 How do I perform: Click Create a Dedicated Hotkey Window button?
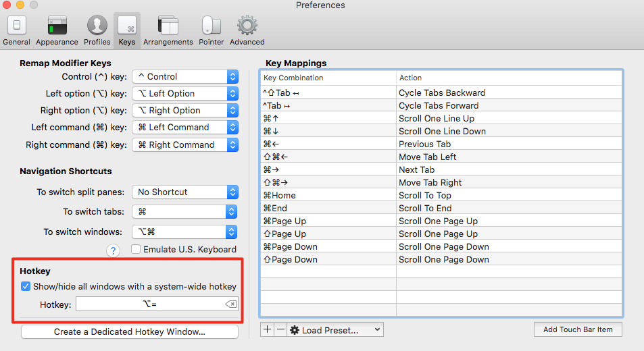click(x=130, y=332)
